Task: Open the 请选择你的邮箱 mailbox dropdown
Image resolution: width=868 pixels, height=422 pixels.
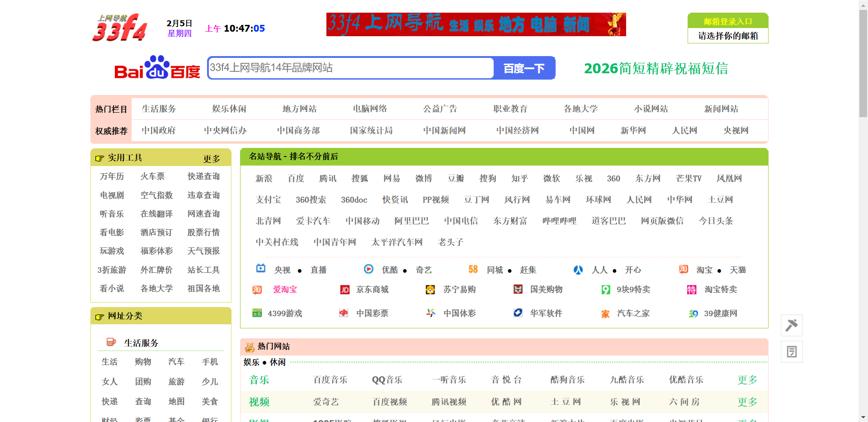Action: pyautogui.click(x=727, y=36)
